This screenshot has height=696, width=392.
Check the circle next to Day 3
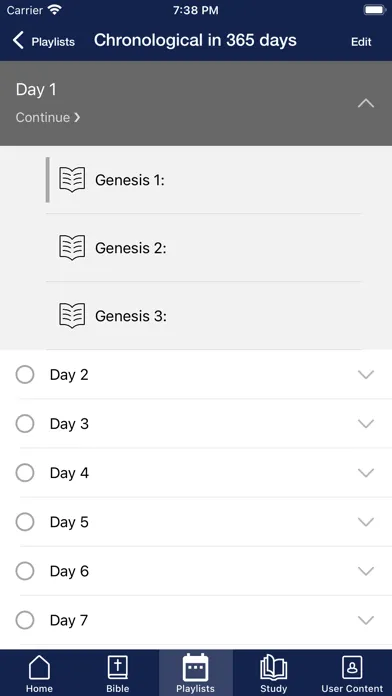tap(25, 424)
